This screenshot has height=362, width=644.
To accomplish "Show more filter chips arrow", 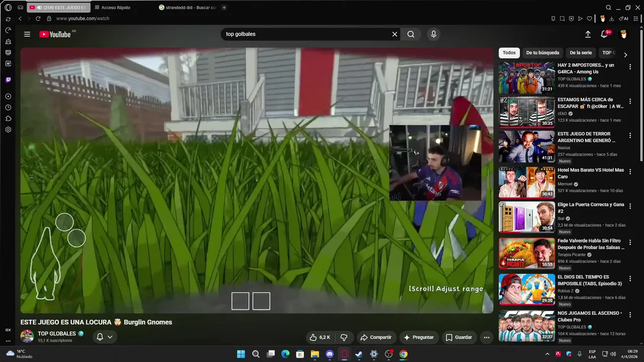I will 625,55.
